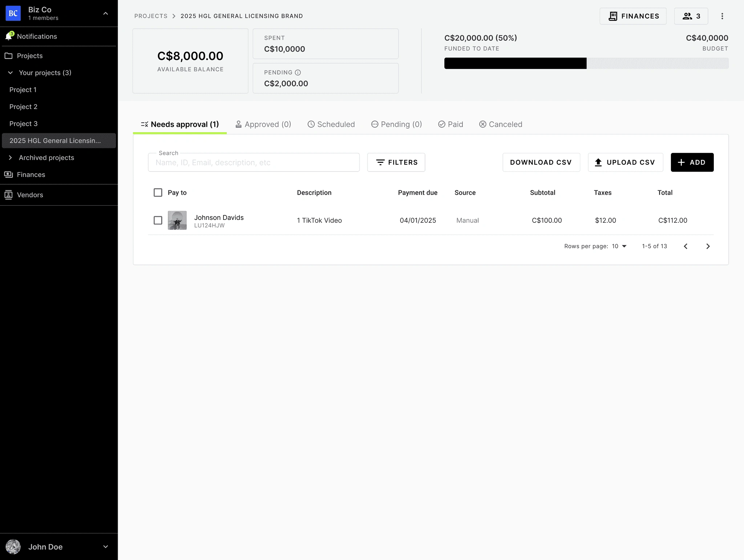Click the Vendors sidebar icon
The height and width of the screenshot is (560, 744).
point(9,195)
